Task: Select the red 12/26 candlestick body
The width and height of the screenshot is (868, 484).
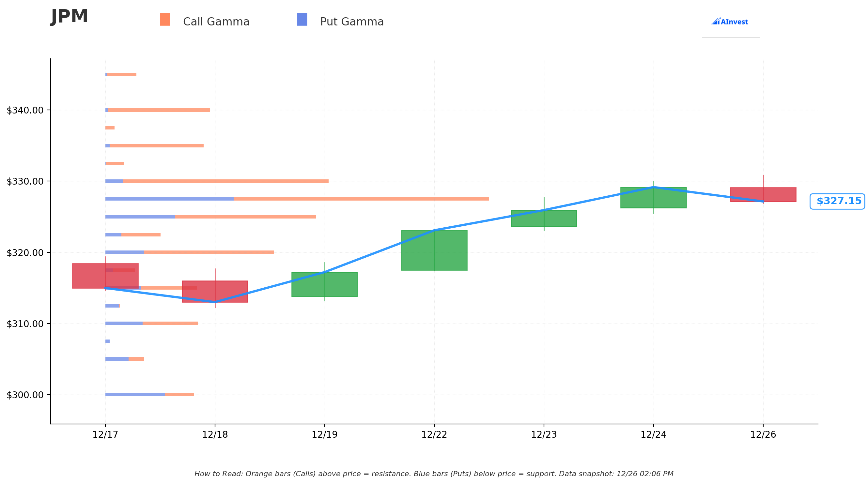Action: pyautogui.click(x=763, y=195)
